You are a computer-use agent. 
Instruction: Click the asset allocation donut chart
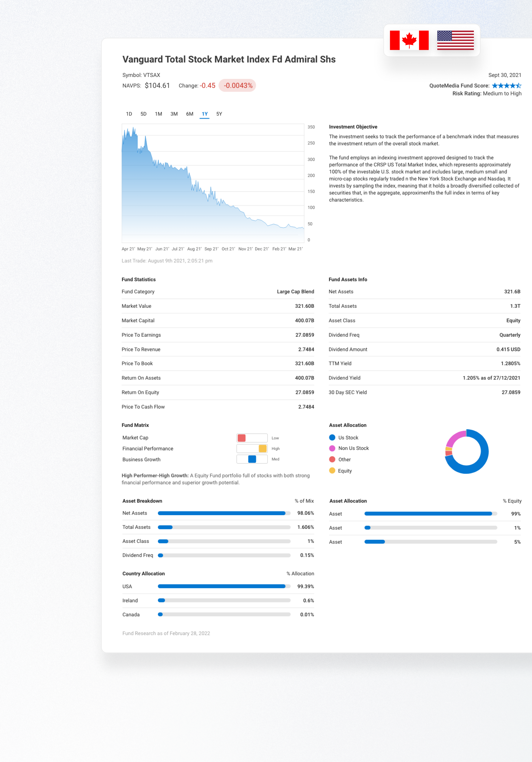coord(466,451)
